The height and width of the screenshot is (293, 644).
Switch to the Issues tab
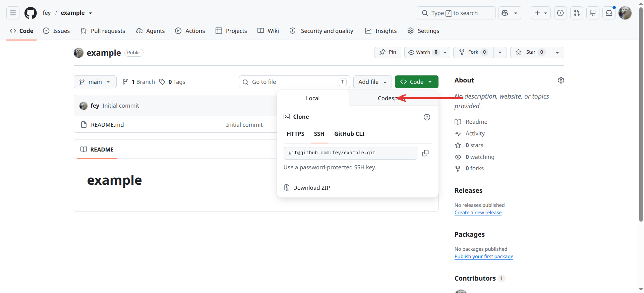[57, 31]
